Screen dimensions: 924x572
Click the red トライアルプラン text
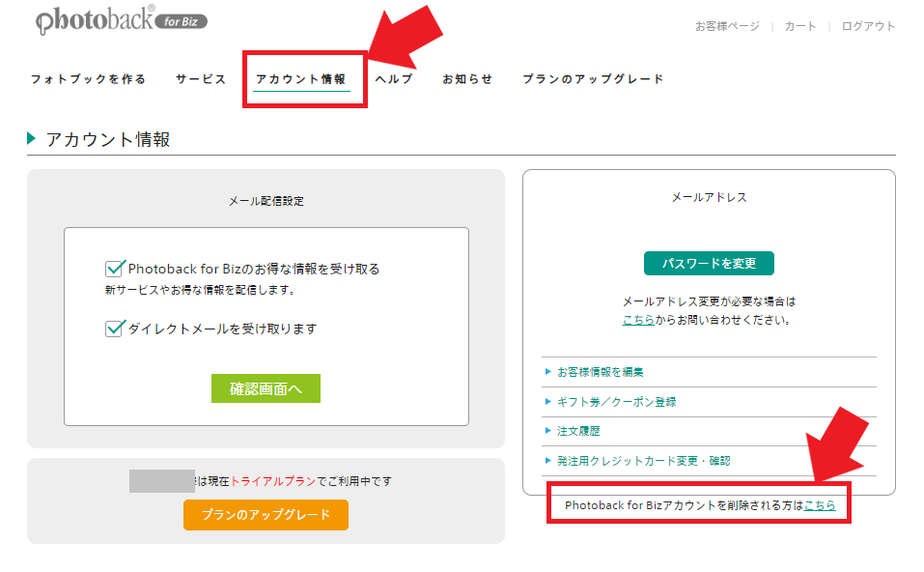(273, 481)
